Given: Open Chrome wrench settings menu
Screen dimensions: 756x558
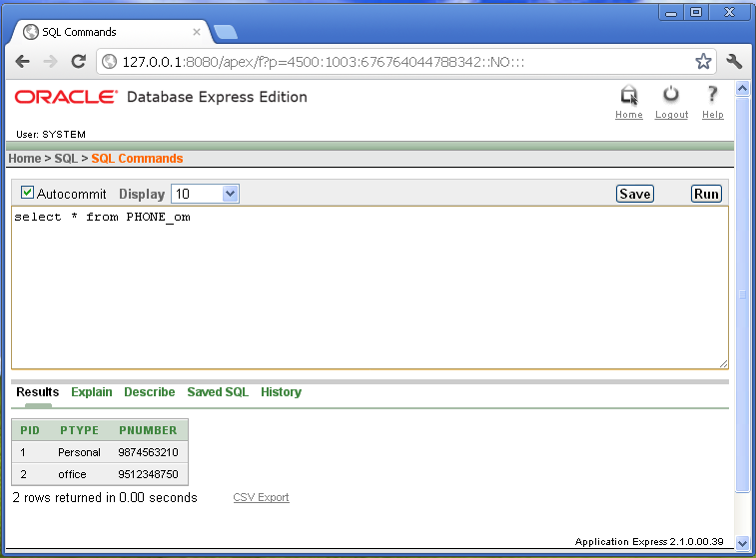Looking at the screenshot, I should point(734,61).
